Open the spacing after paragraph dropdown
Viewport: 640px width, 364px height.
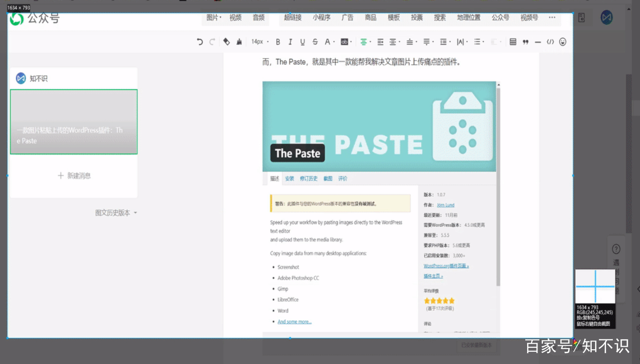[429, 42]
